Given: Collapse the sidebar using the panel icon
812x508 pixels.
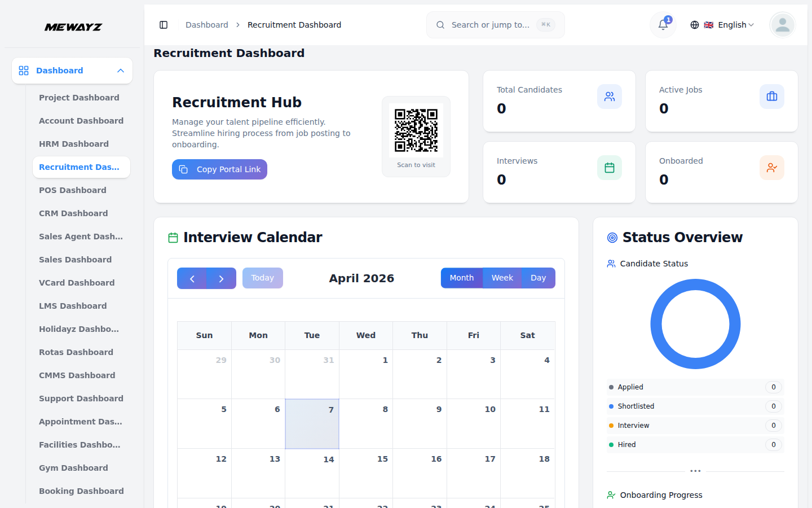Looking at the screenshot, I should [164, 25].
